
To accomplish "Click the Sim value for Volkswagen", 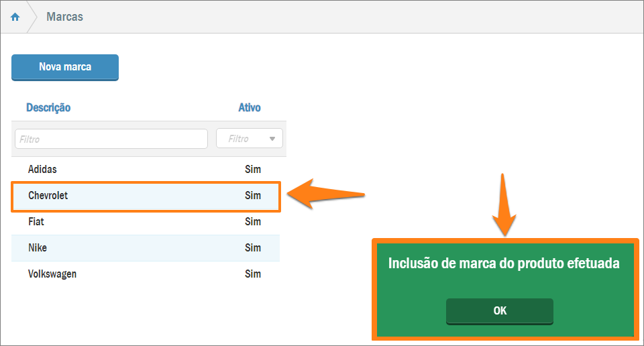I will click(253, 274).
